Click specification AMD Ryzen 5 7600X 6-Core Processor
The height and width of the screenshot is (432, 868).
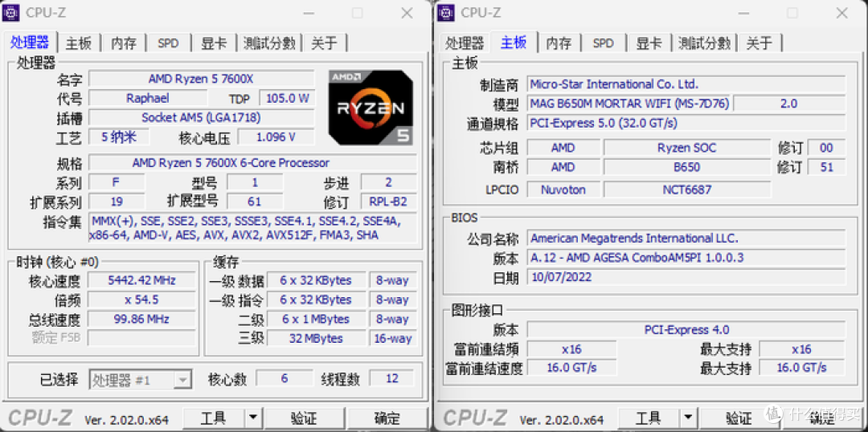[x=252, y=163]
